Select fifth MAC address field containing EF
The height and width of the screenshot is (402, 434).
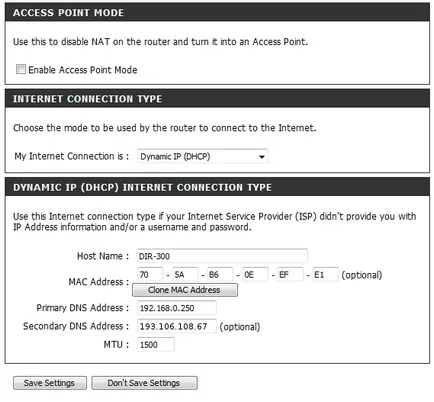pyautogui.click(x=290, y=275)
